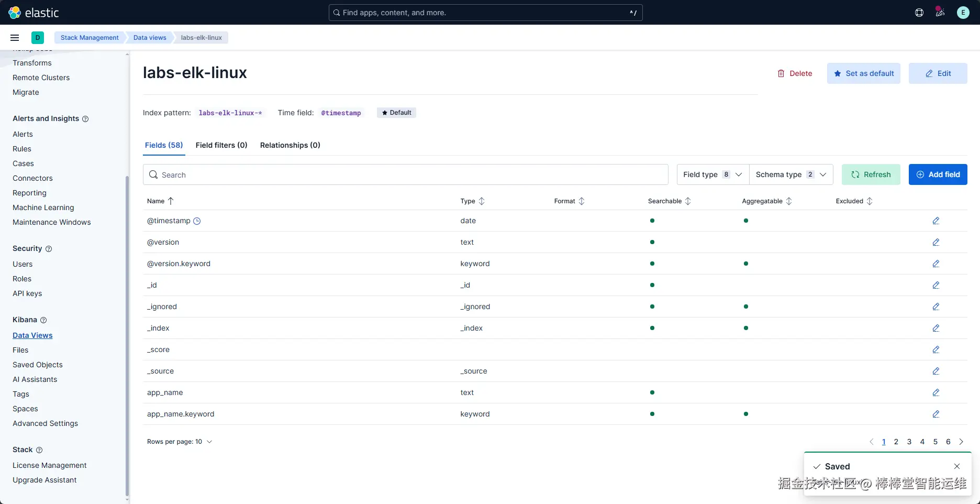Edit the @version field pencil icon
Image resolution: width=980 pixels, height=504 pixels.
[936, 242]
